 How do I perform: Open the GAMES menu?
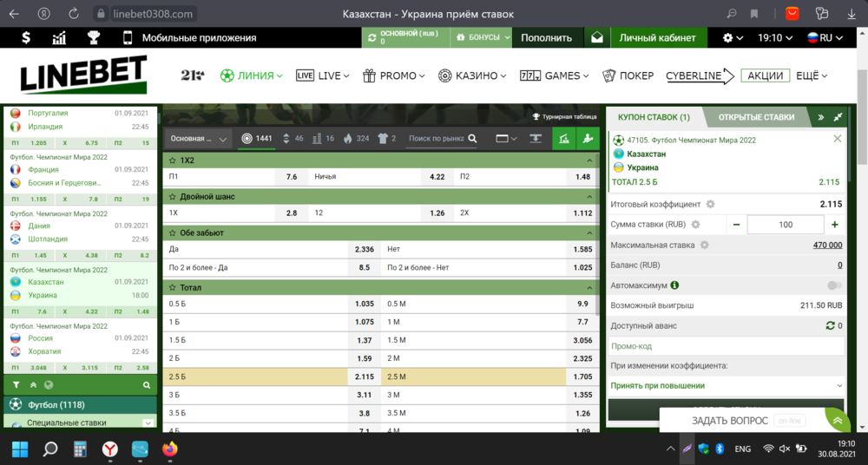click(x=554, y=75)
